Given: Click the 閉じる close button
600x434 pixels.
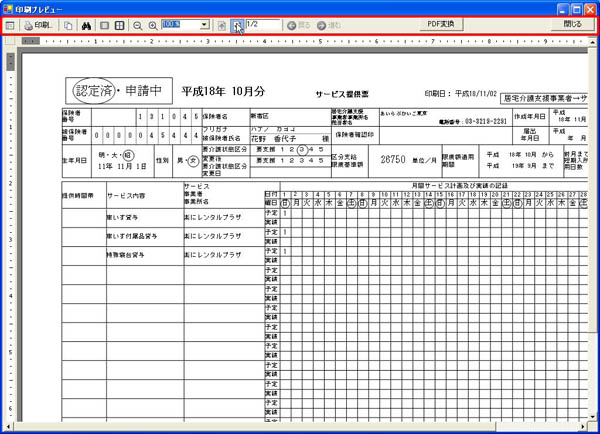Looking at the screenshot, I should pos(572,24).
